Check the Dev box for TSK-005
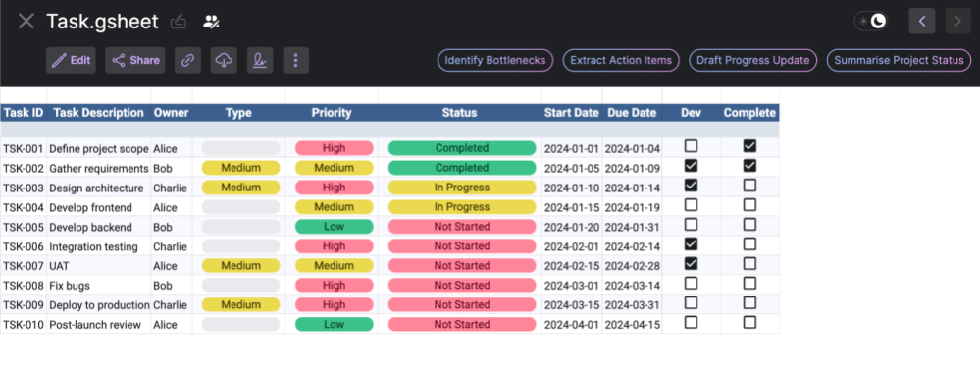The image size is (980, 377). pos(691,225)
